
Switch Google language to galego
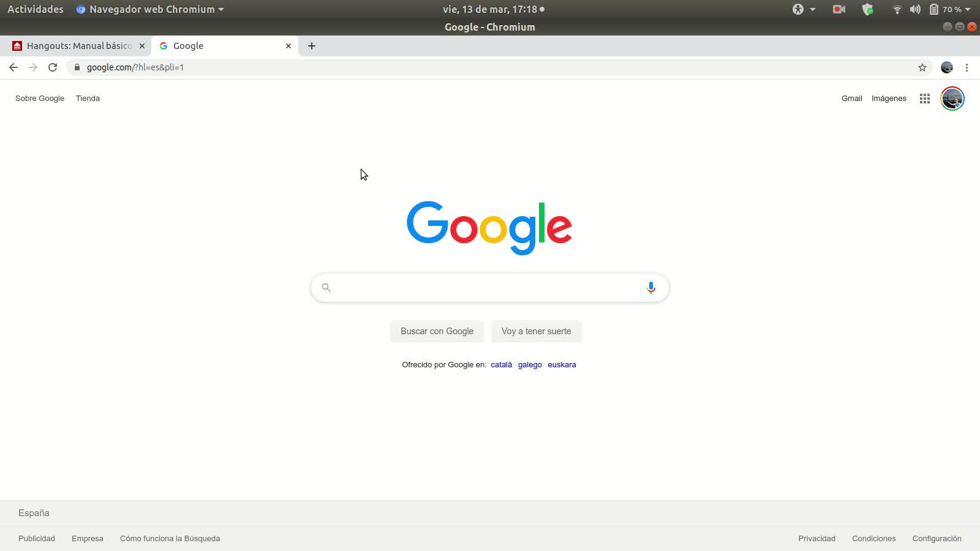tap(530, 365)
